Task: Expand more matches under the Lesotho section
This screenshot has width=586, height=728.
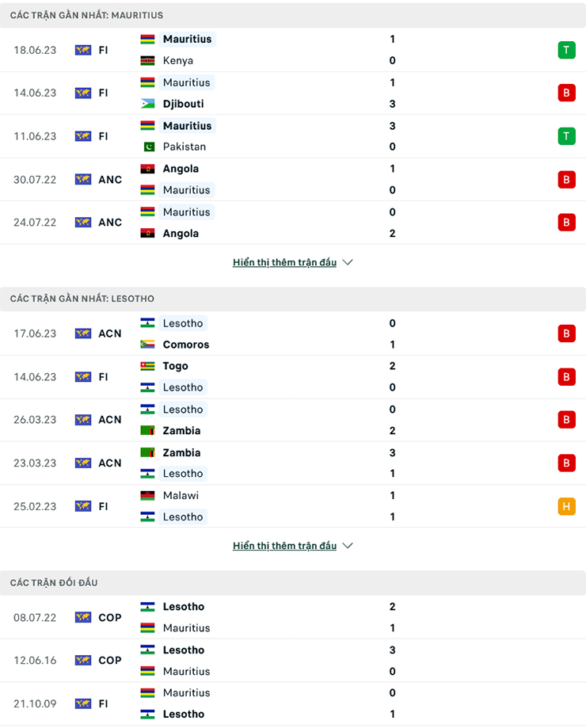Action: pyautogui.click(x=285, y=545)
